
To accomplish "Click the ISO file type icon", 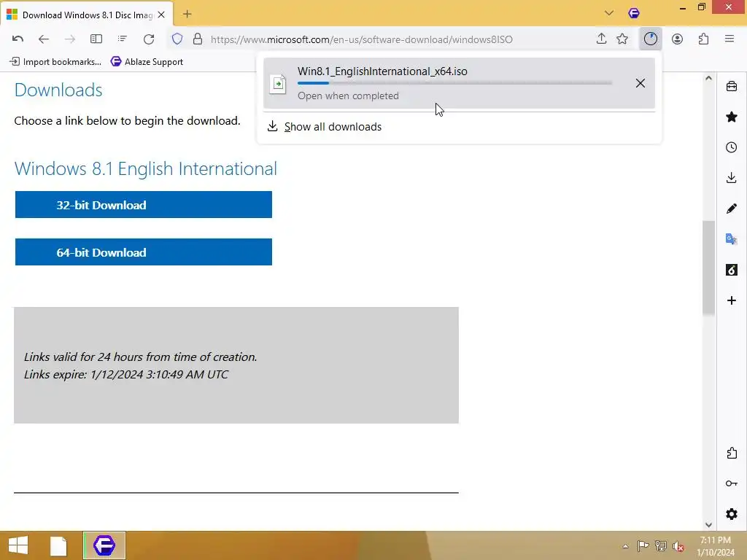I will 278,84.
